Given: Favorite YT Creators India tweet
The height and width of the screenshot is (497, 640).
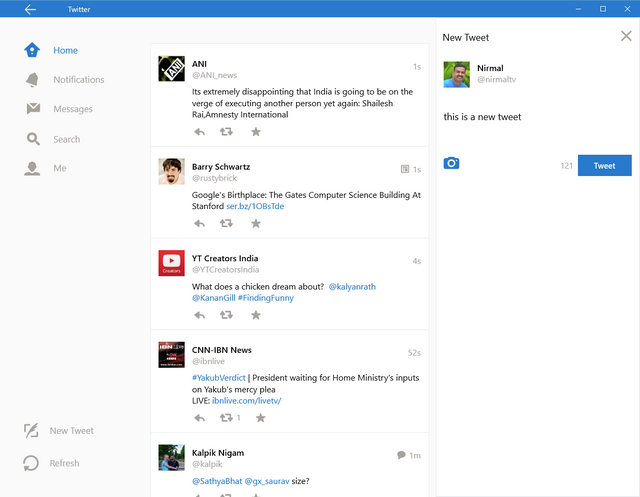Looking at the screenshot, I should pyautogui.click(x=256, y=315).
